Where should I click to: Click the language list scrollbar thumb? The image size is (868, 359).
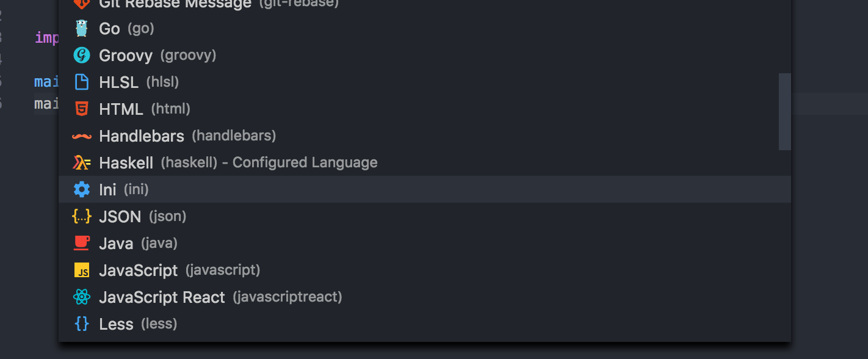pyautogui.click(x=784, y=111)
